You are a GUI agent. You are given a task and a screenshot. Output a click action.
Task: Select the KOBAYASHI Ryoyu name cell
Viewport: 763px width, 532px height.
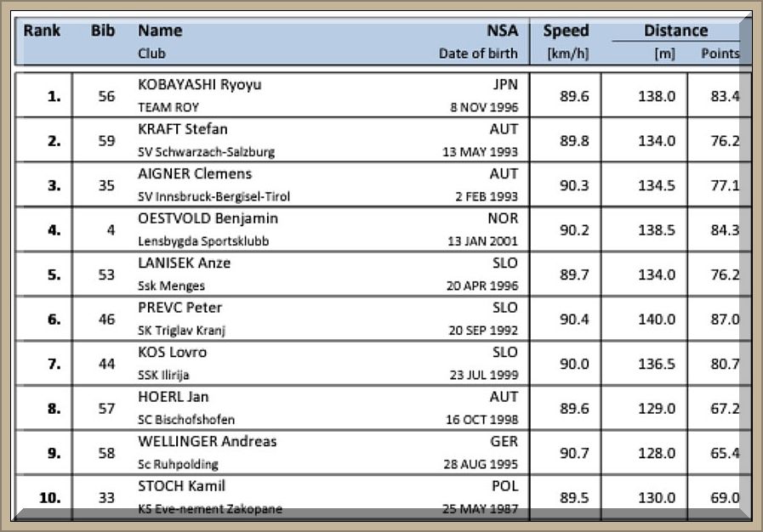tap(199, 85)
